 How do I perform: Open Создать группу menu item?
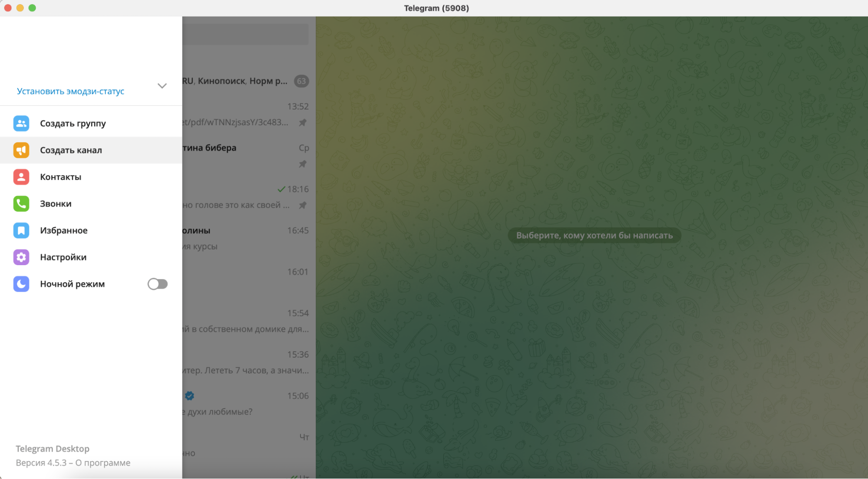(x=91, y=123)
